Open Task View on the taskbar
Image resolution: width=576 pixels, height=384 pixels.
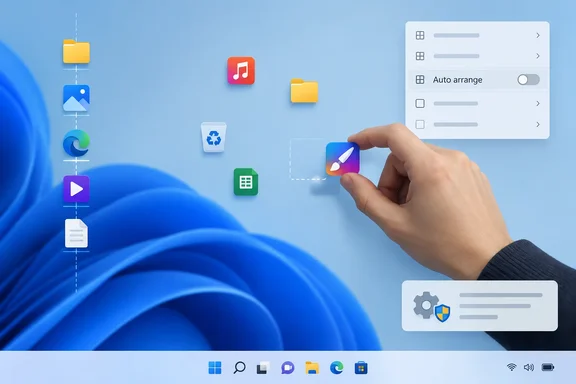263,367
